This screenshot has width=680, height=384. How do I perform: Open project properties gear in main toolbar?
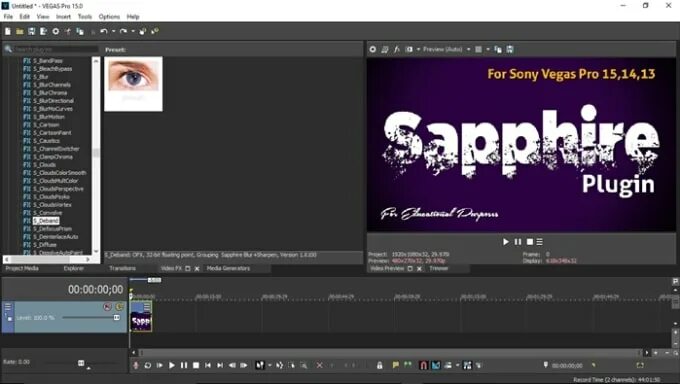pyautogui.click(x=56, y=31)
